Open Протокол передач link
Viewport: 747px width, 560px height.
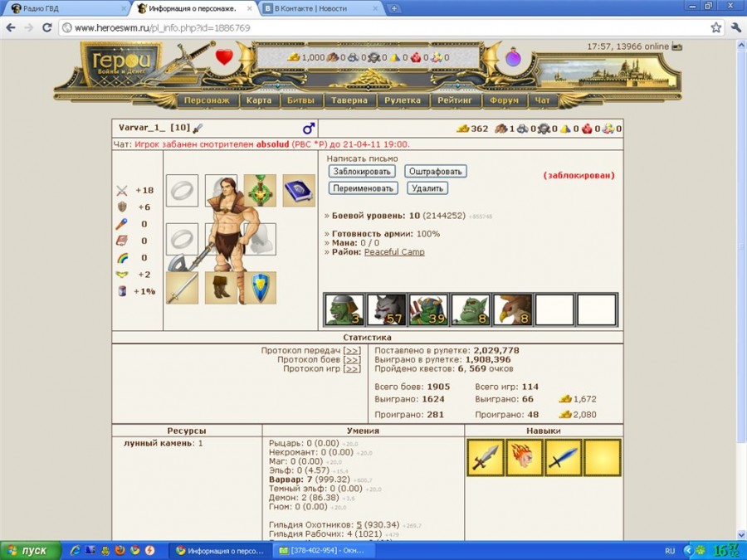(x=352, y=350)
